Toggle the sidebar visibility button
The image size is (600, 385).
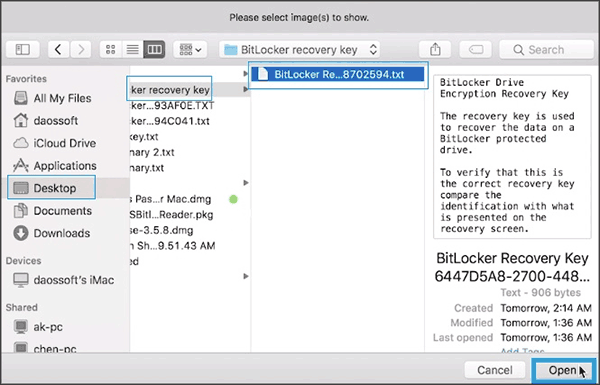coord(23,49)
